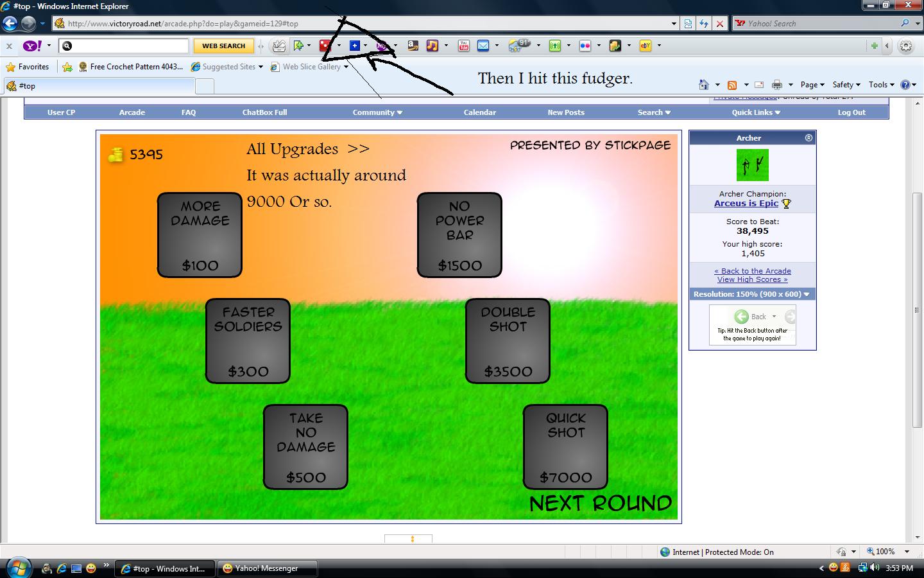The width and height of the screenshot is (924, 578).
Task: Expand the Quick Links forum menu
Action: [755, 112]
